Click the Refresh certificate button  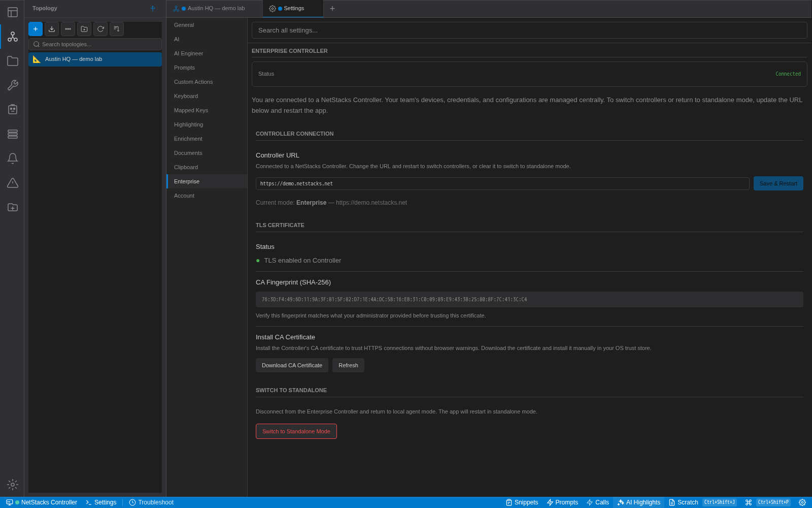click(348, 365)
